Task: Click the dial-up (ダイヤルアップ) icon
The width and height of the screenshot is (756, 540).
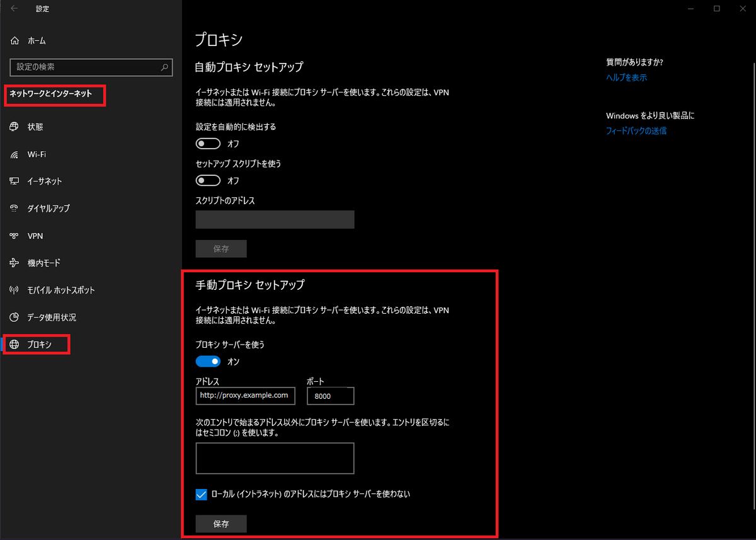Action: (x=14, y=209)
